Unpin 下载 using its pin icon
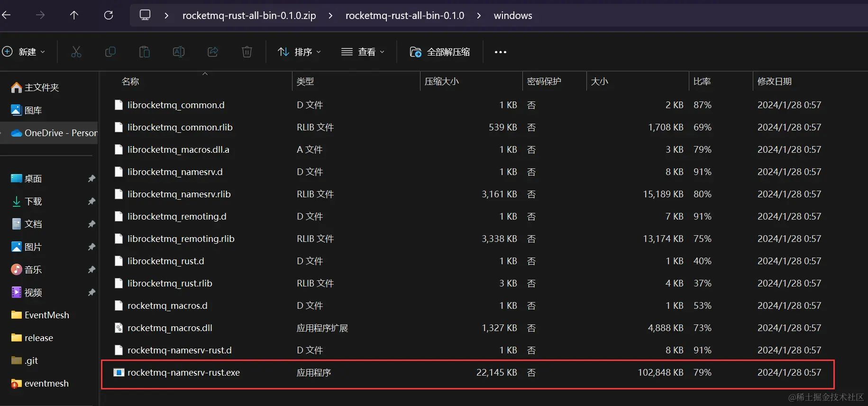 pos(91,201)
